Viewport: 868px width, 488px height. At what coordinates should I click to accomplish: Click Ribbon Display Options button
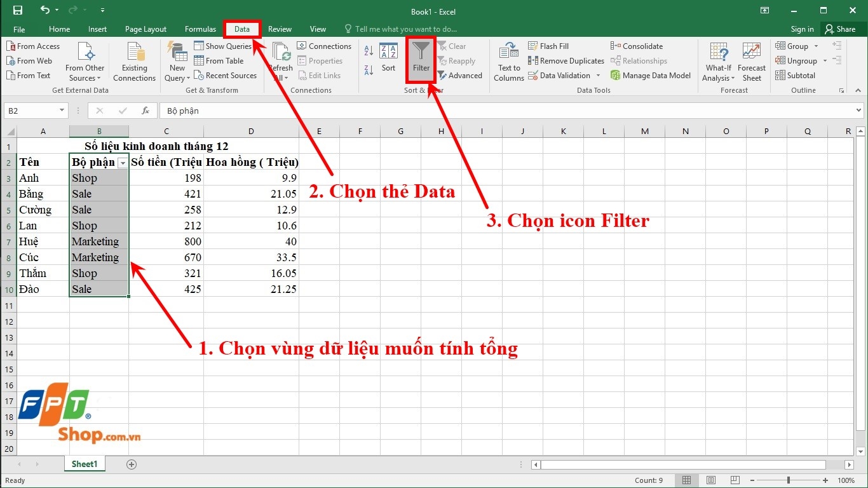pyautogui.click(x=763, y=10)
